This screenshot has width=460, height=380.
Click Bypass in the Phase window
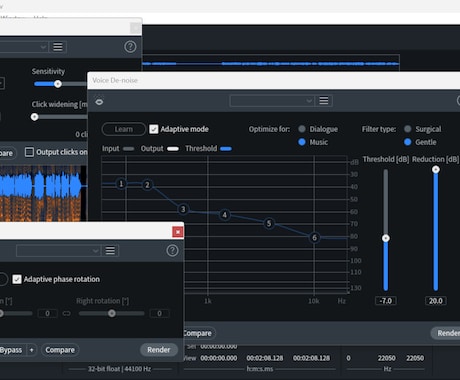point(11,350)
